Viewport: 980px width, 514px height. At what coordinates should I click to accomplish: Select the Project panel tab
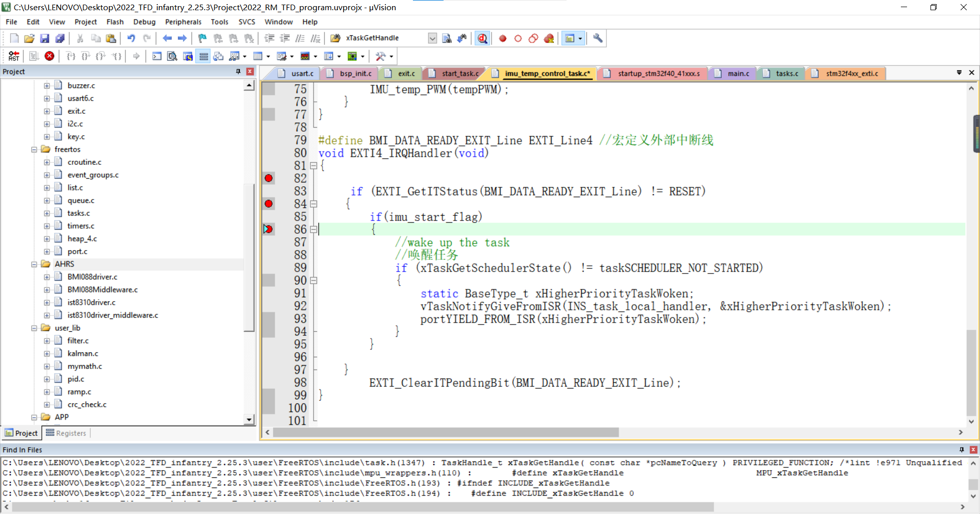[x=21, y=433]
